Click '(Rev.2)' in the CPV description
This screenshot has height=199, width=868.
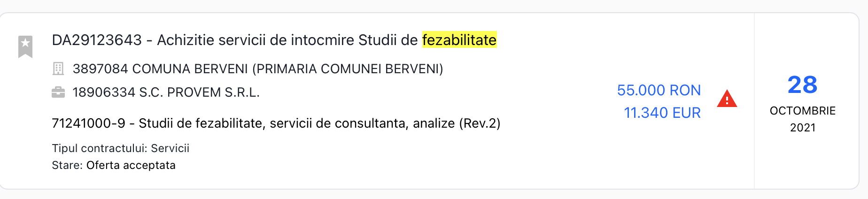click(x=480, y=123)
